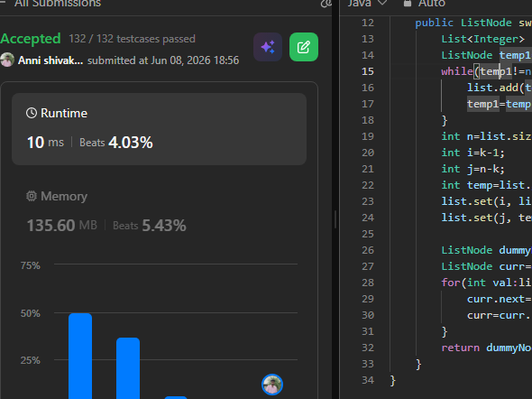Image resolution: width=532 pixels, height=399 pixels.
Task: Click the 'for(int val' loop on line 28
Action: pos(476,283)
